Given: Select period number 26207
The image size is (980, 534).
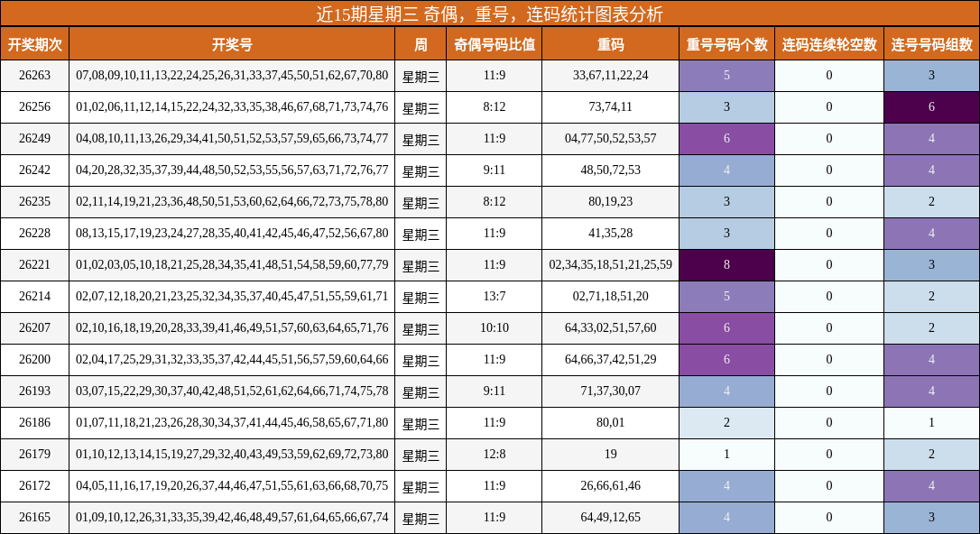Looking at the screenshot, I should (x=34, y=328).
